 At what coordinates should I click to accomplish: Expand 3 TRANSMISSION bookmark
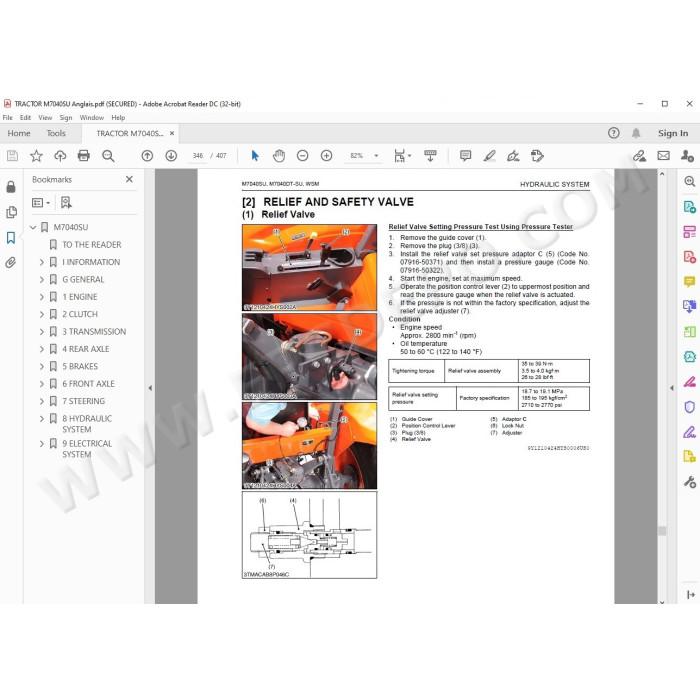point(42,332)
